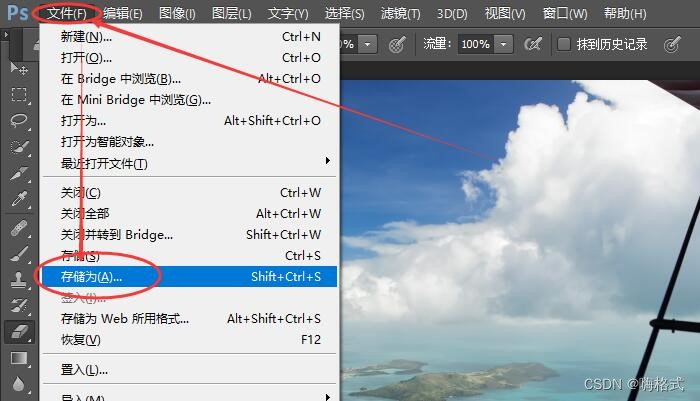Choose 关闭(C) menu entry
The image size is (700, 401).
190,192
